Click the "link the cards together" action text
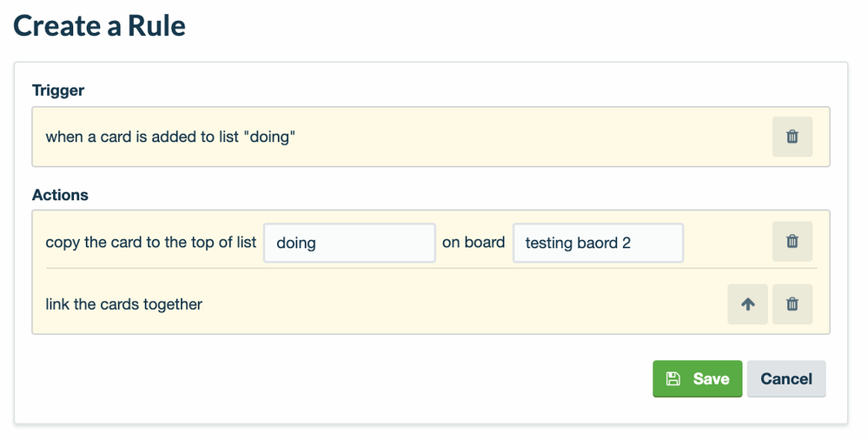The width and height of the screenshot is (868, 441). point(123,304)
